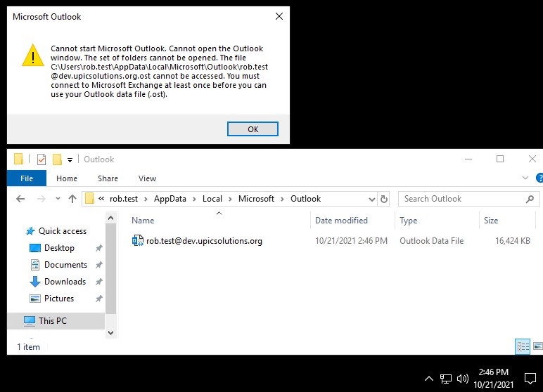Refresh the Outlook folder view
The image size is (543, 392).
click(384, 199)
